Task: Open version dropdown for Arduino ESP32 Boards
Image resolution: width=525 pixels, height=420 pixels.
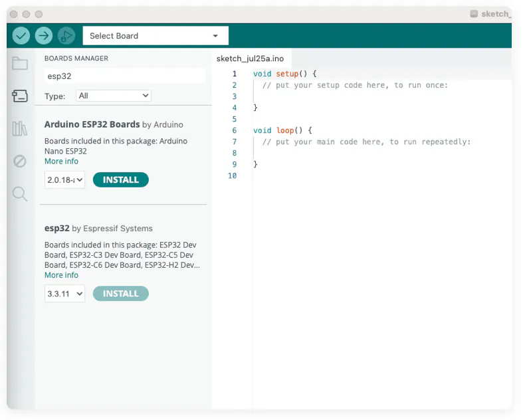Action: (x=64, y=180)
